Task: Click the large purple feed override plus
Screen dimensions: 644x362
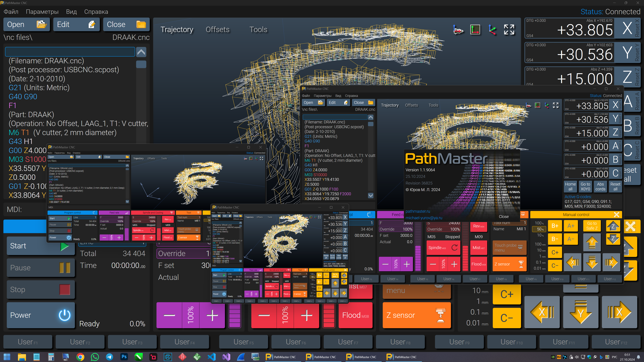Action: tap(212, 315)
